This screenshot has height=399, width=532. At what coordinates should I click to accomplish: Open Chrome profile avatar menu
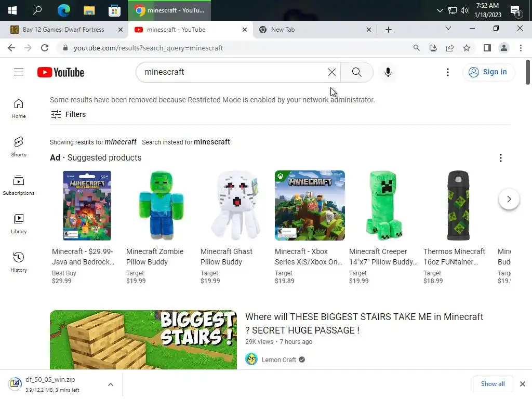(x=504, y=48)
